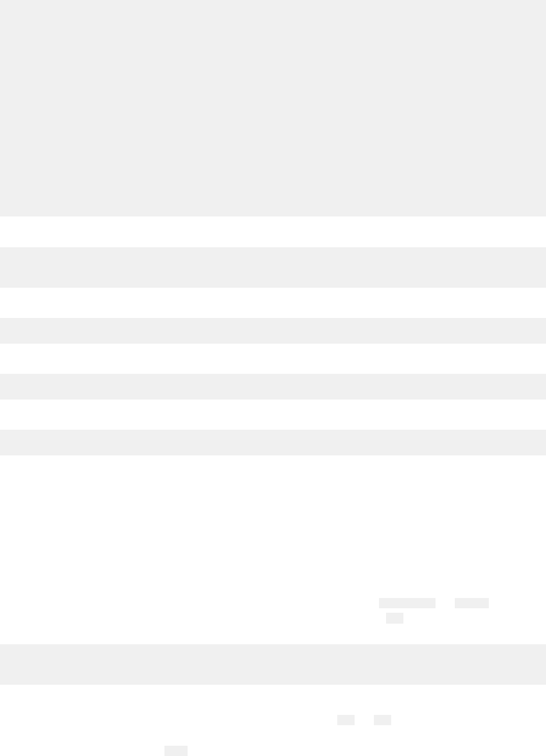This screenshot has width=546, height=756.
Task: Click the white gap between second and third thin bars
Action: click(273, 414)
